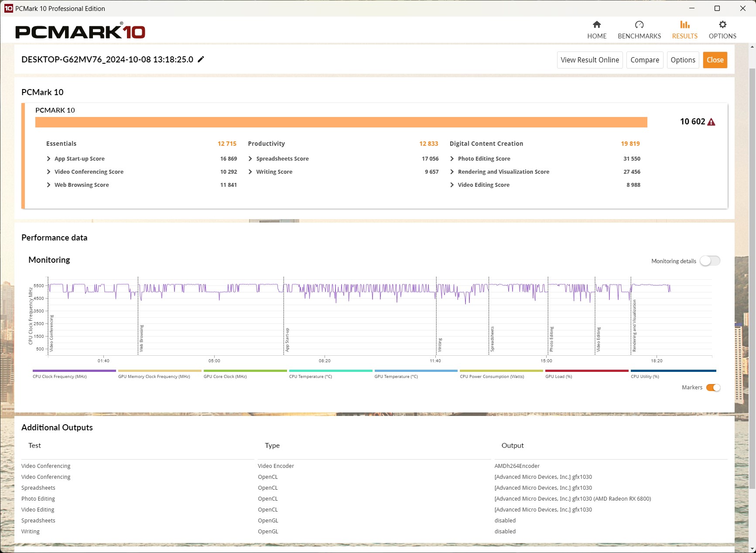Select the CPU Temperature legend swatch
Screen dimensions: 756x553
click(x=331, y=371)
